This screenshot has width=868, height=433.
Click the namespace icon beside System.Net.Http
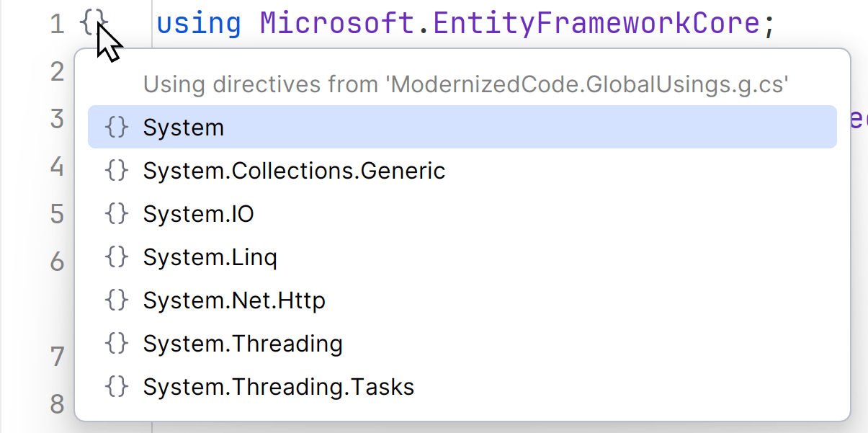[117, 300]
